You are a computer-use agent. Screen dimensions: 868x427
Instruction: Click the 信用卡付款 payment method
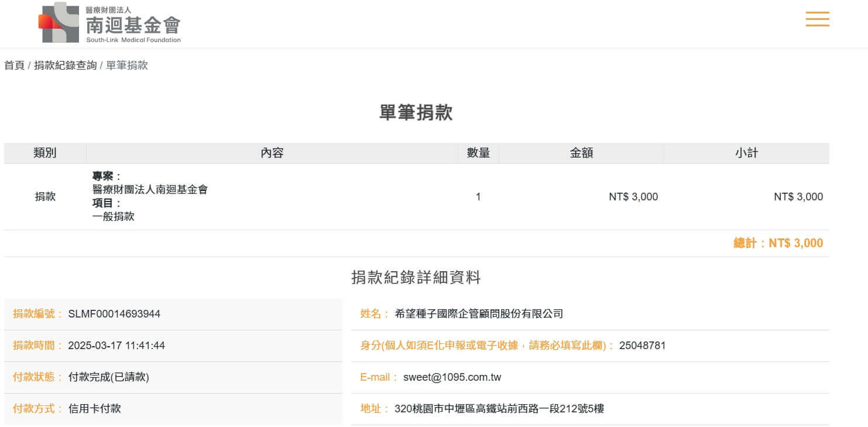point(95,409)
